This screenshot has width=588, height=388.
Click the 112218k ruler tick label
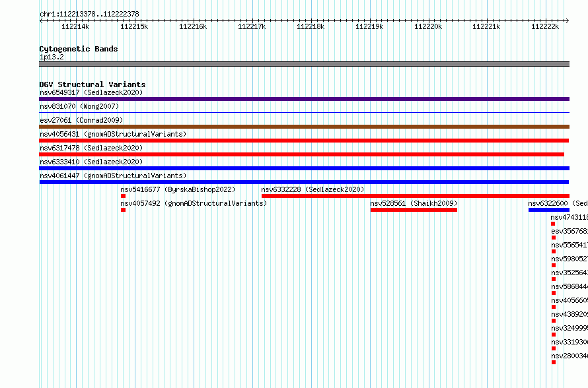[x=311, y=26]
